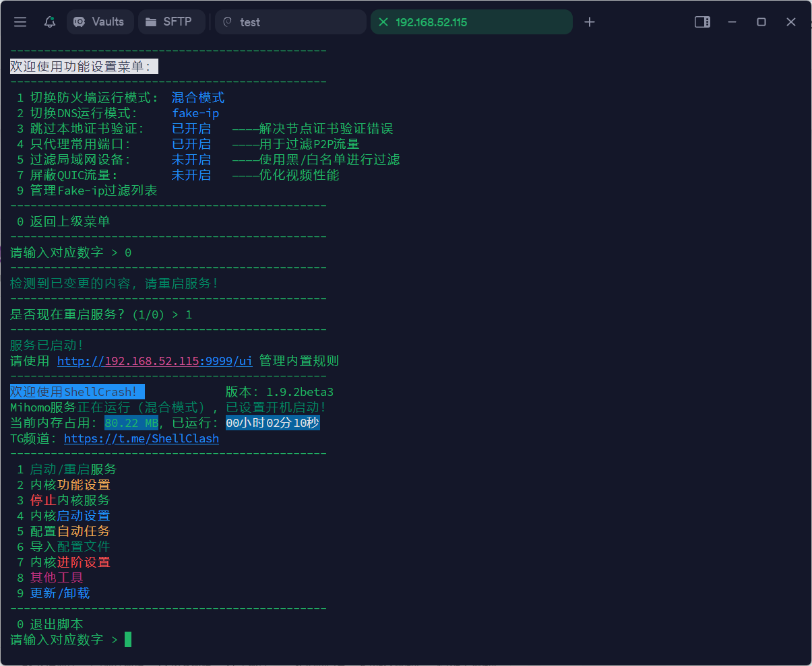Launch the SFTP file transfer view
The height and width of the screenshot is (666, 812).
click(171, 22)
